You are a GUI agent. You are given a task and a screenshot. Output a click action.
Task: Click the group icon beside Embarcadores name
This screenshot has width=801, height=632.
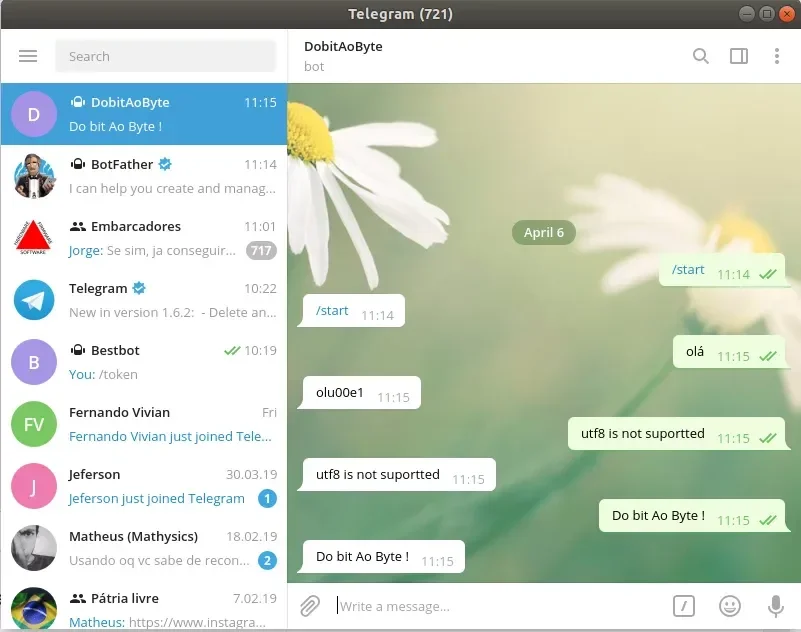tap(78, 226)
